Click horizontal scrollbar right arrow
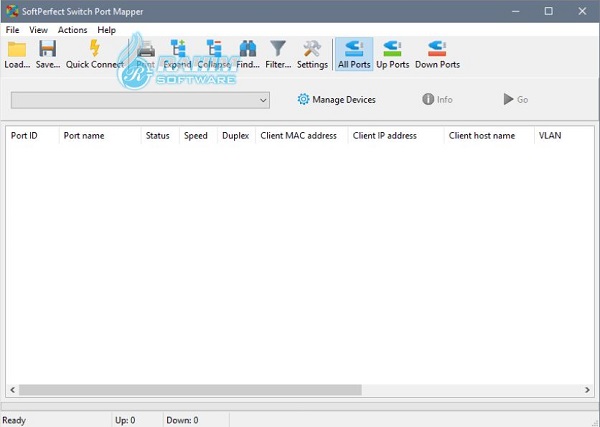Viewport: 600px width, 427px height. [x=587, y=390]
